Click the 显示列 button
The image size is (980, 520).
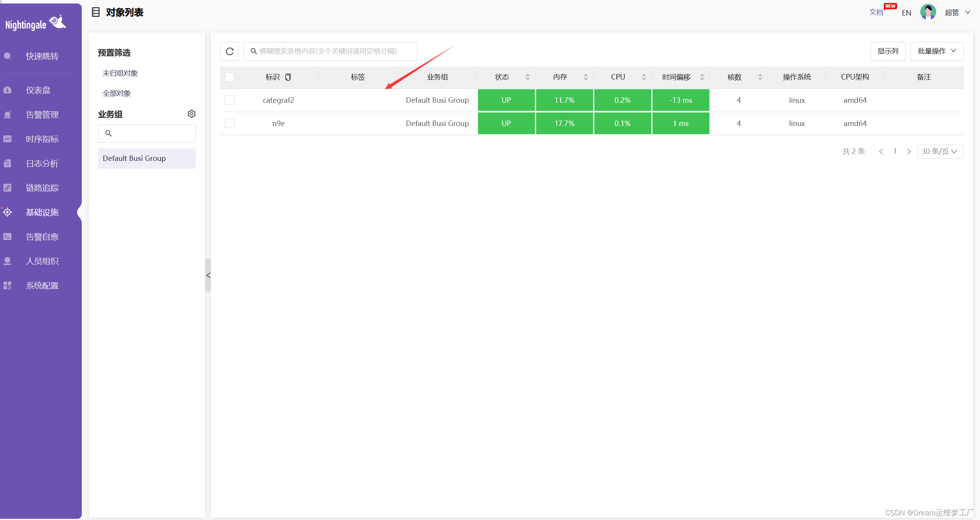(x=887, y=51)
